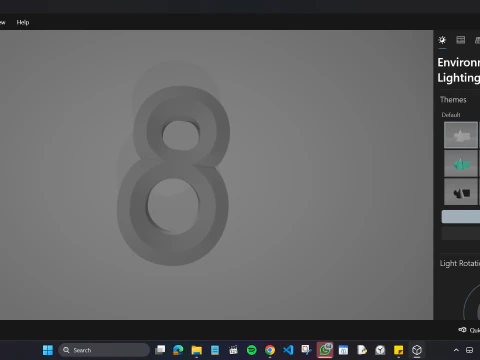Click the dark button below the themes
The image size is (480, 360).
click(461, 233)
